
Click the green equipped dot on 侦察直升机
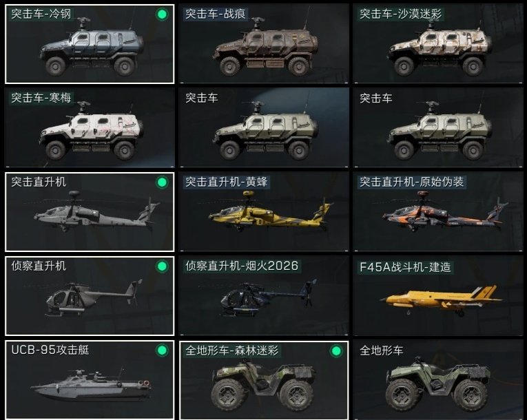[x=162, y=266]
